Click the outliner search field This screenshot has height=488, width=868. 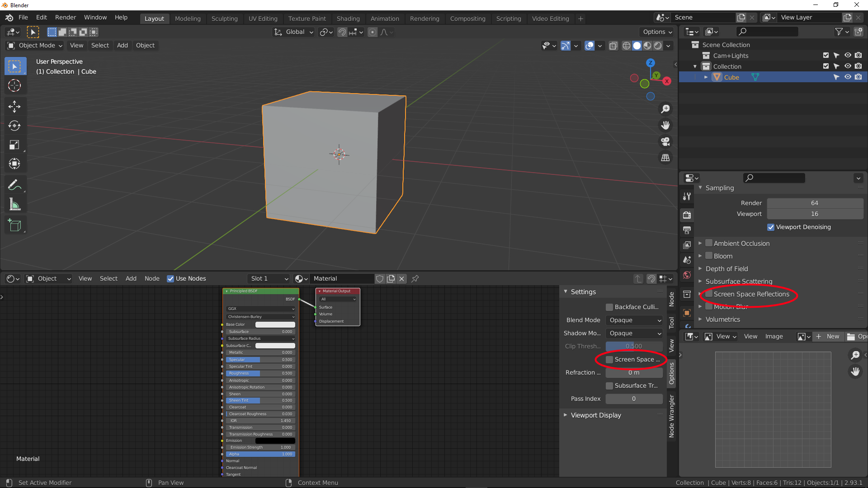click(766, 32)
